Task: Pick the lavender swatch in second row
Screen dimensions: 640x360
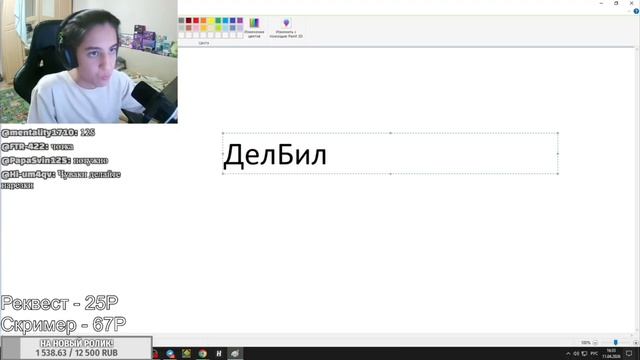Action: 240,28
